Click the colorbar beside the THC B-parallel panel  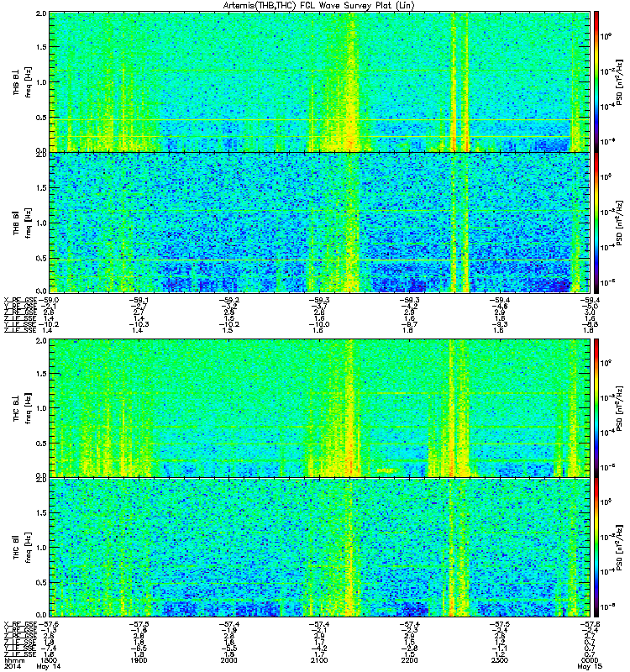596,547
